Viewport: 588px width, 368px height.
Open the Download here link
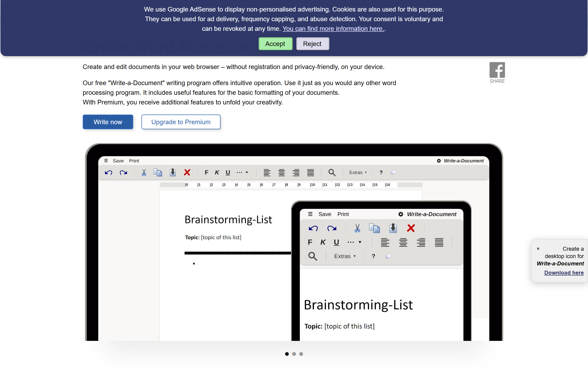click(x=564, y=273)
